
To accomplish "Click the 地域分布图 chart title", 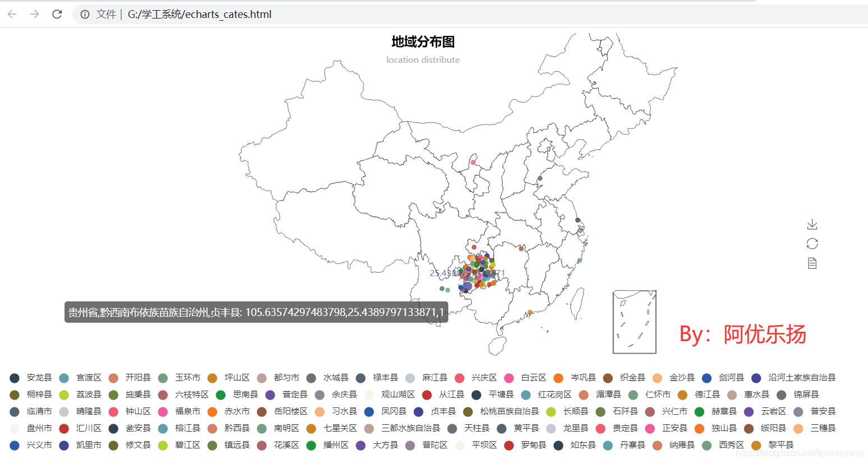I will 423,42.
